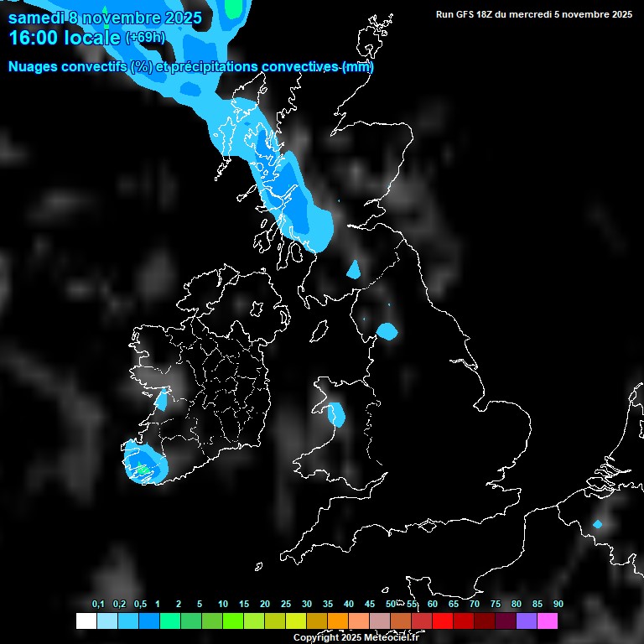Click the green patch at top of map
644x644 pixels.
(236, 8)
